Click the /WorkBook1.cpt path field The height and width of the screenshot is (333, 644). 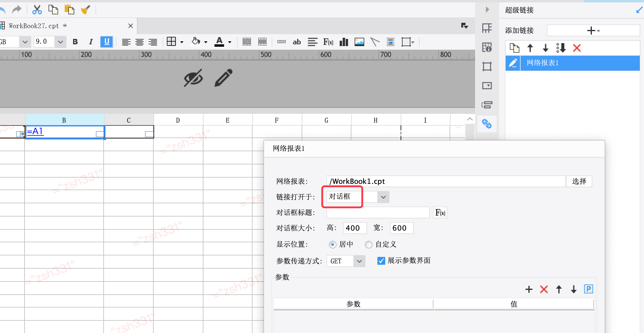click(446, 181)
